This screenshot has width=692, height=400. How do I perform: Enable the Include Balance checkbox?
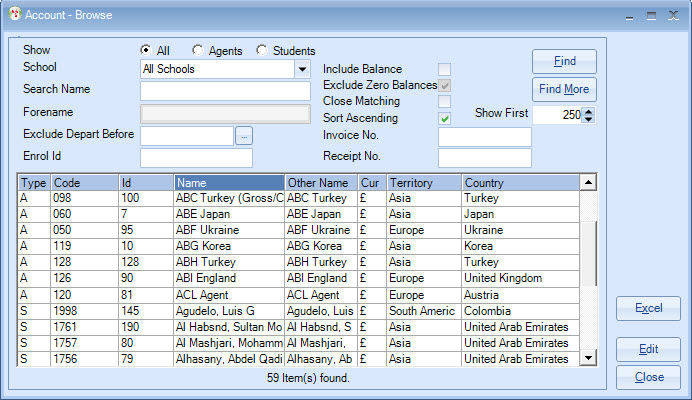tap(444, 69)
